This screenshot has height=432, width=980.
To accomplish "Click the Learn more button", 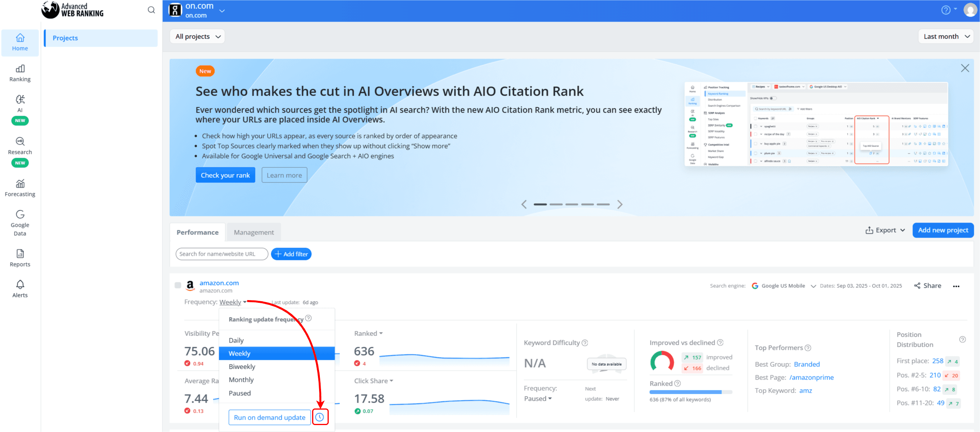I will (284, 175).
